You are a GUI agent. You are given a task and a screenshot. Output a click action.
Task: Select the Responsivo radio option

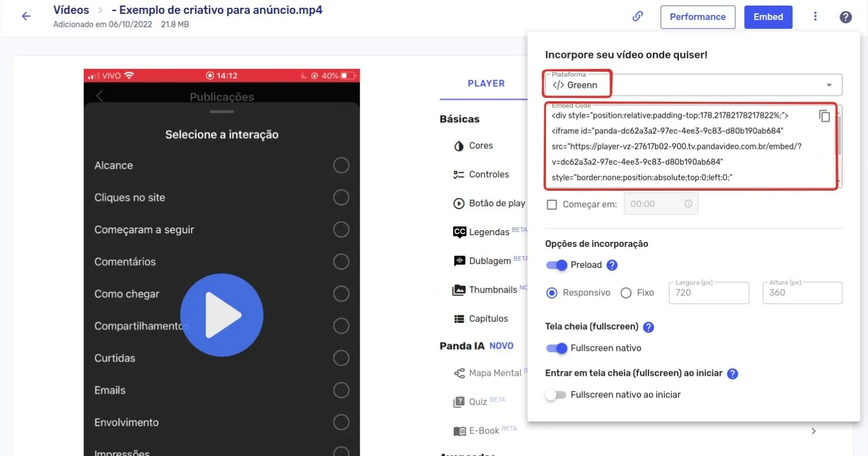coord(552,293)
